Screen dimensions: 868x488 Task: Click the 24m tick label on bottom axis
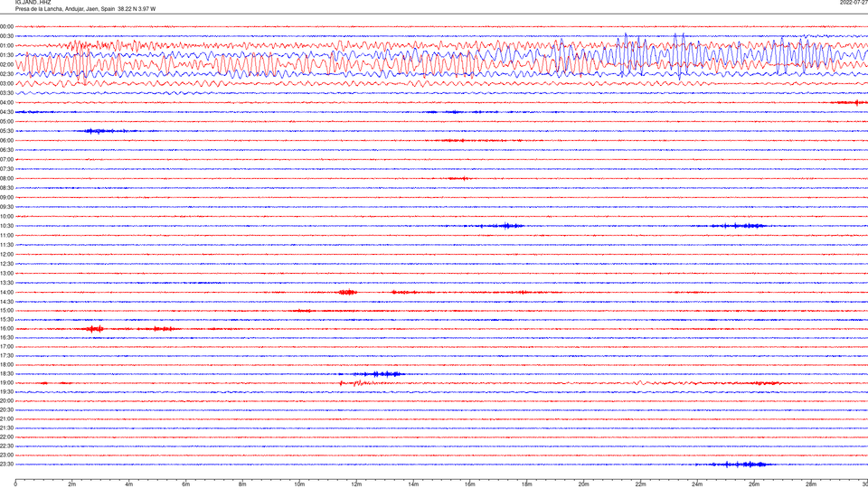pyautogui.click(x=697, y=484)
